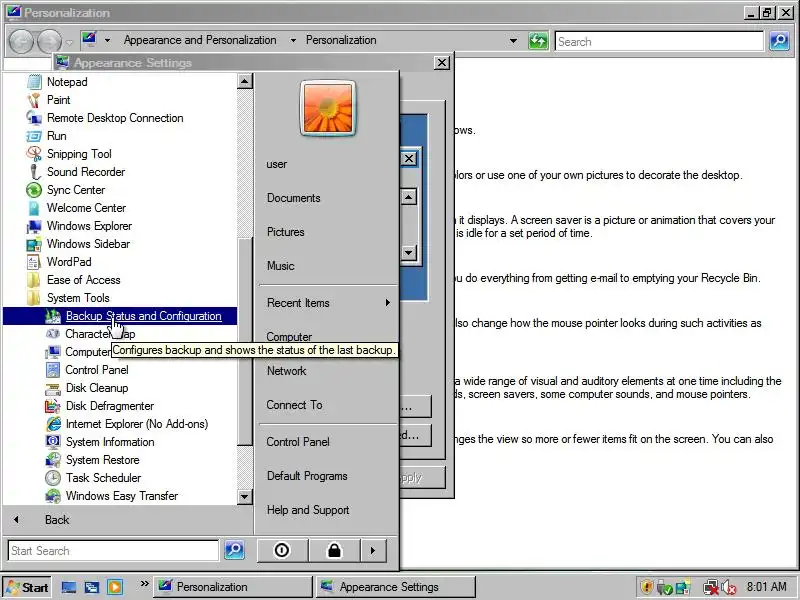
Task: Click scroll down arrow of programs list
Action: [245, 496]
